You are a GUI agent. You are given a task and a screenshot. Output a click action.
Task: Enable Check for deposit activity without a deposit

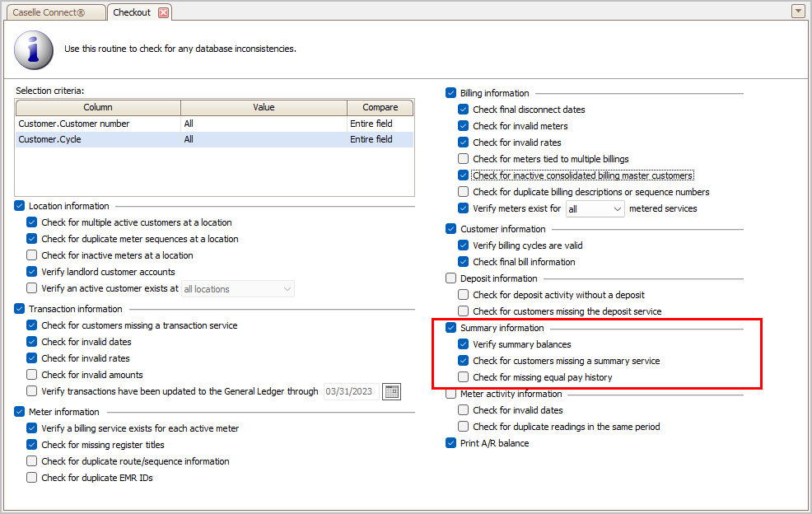point(464,295)
